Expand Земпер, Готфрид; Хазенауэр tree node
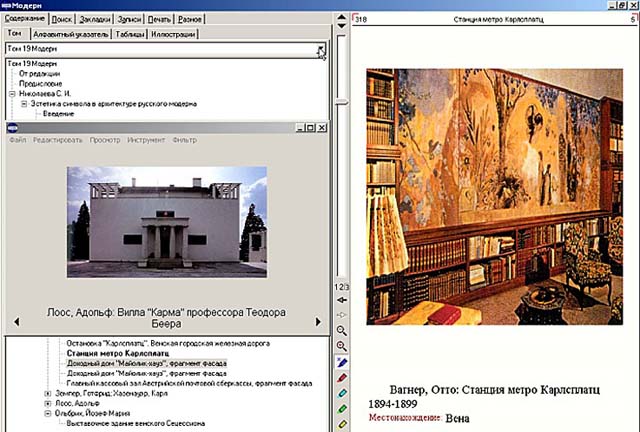This screenshot has height=432, width=640. point(48,395)
